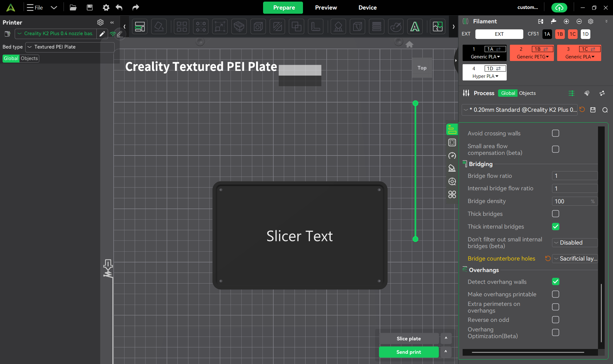This screenshot has height=364, width=613.
Task: Open filament 2 Generic PETG dropdown
Action: click(533, 57)
